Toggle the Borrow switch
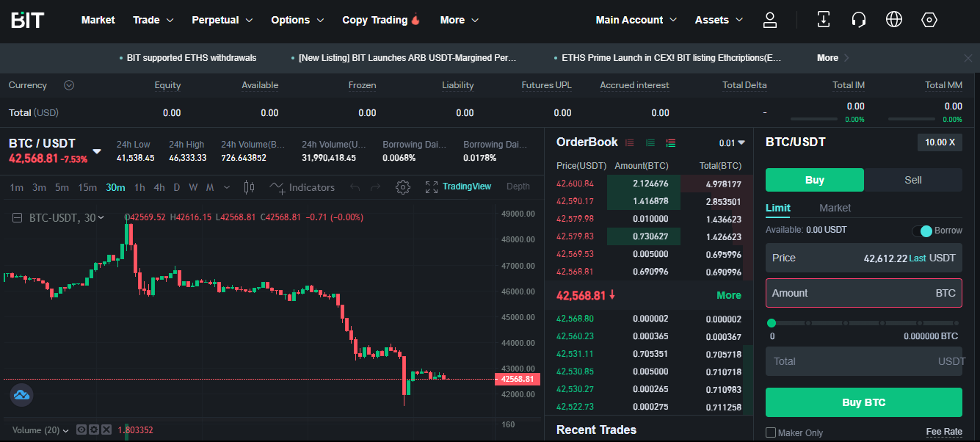Image resolution: width=980 pixels, height=442 pixels. [922, 231]
